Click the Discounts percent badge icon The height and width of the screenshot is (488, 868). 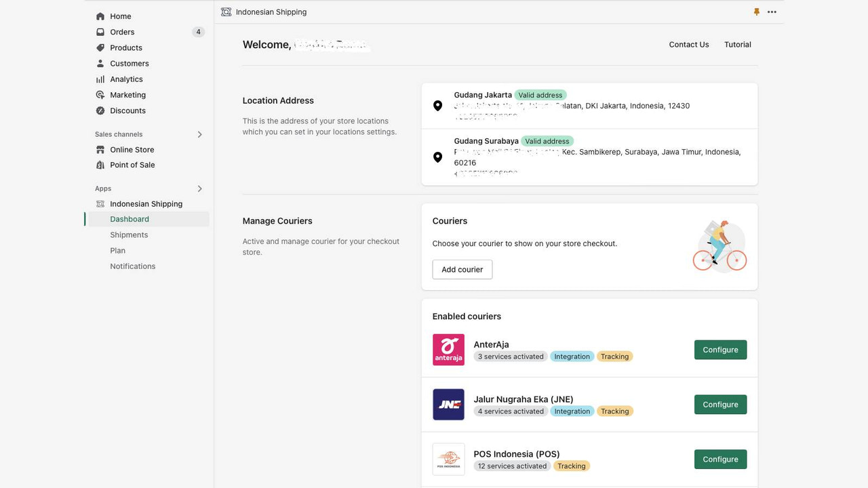tap(100, 110)
